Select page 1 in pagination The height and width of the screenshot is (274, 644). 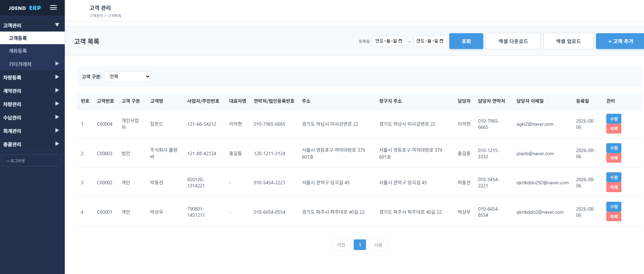pos(360,245)
